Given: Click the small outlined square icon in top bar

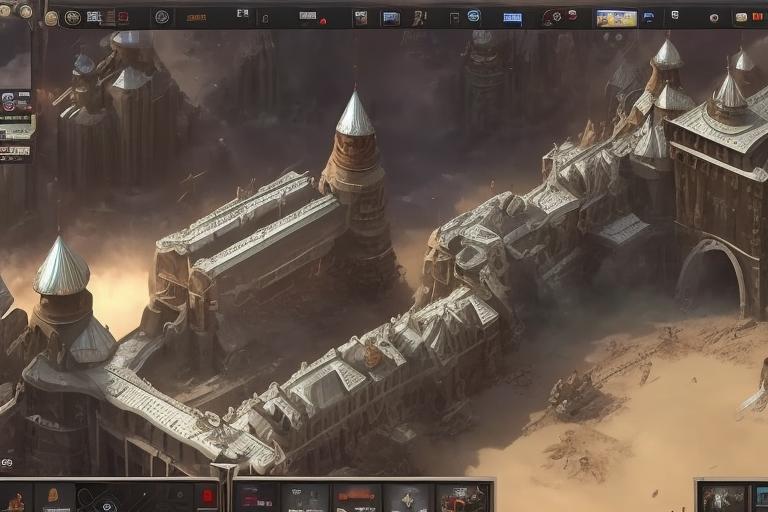Looking at the screenshot, I should (x=455, y=19).
